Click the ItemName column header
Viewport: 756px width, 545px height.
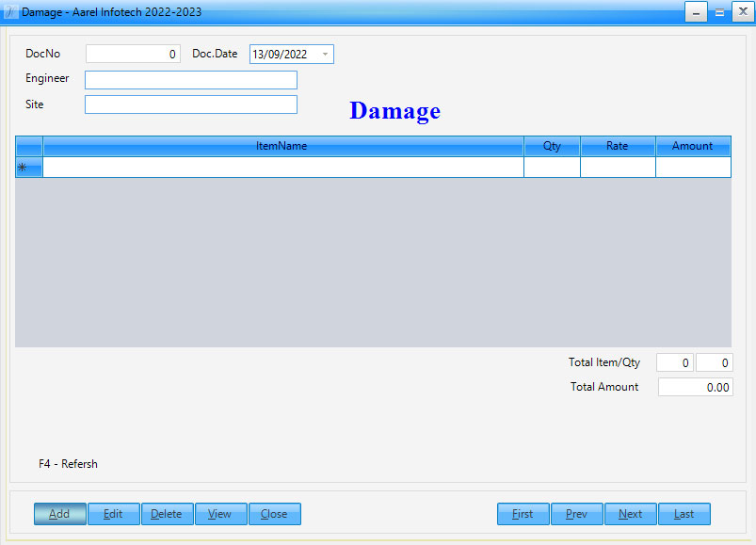pyautogui.click(x=282, y=146)
